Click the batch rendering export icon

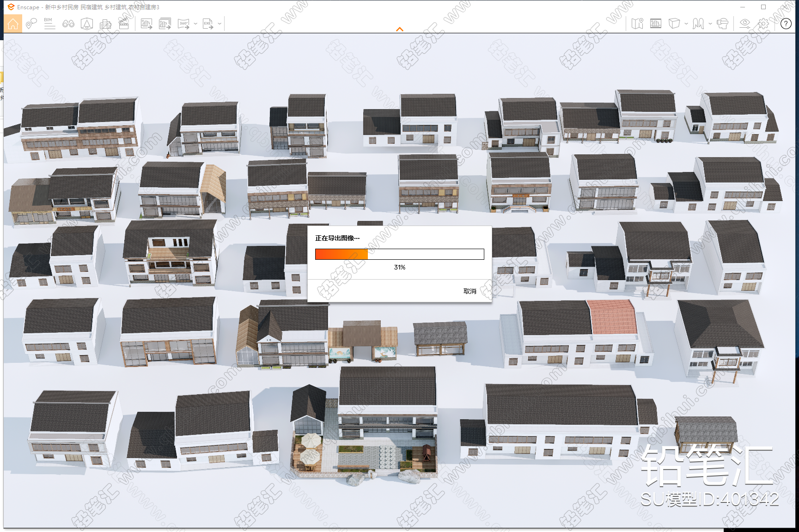(x=165, y=24)
